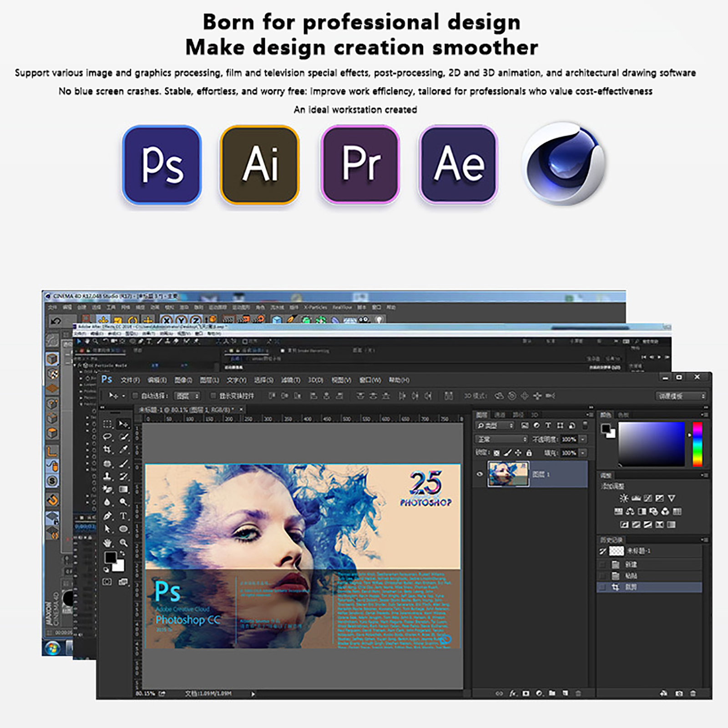Enable the auto-select checkbox in options bar
The height and width of the screenshot is (728, 728).
point(135,396)
